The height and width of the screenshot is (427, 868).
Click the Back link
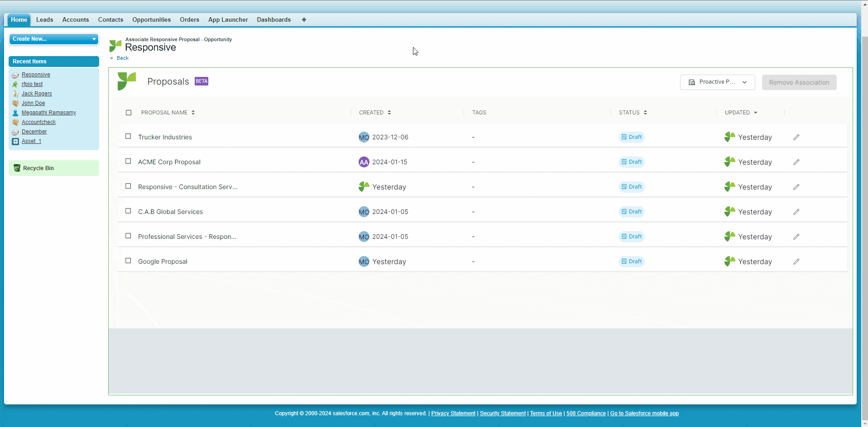122,58
